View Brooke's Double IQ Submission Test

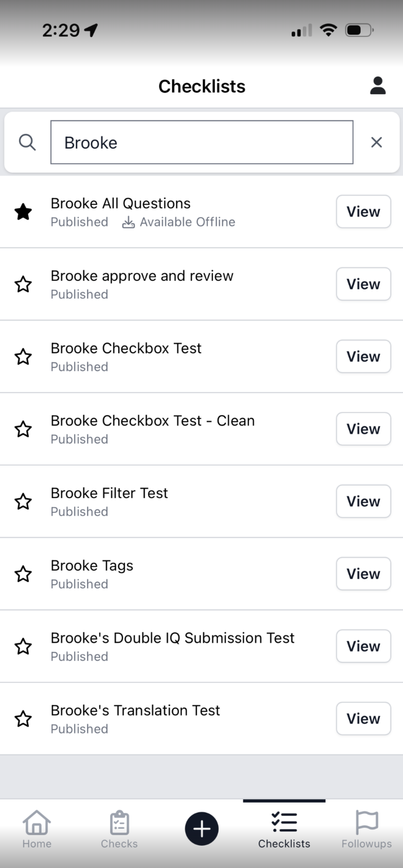[x=363, y=646]
